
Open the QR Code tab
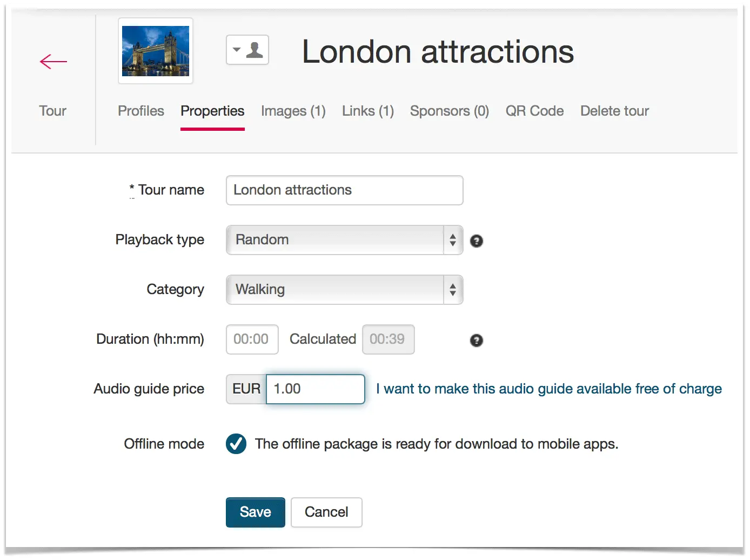[535, 111]
